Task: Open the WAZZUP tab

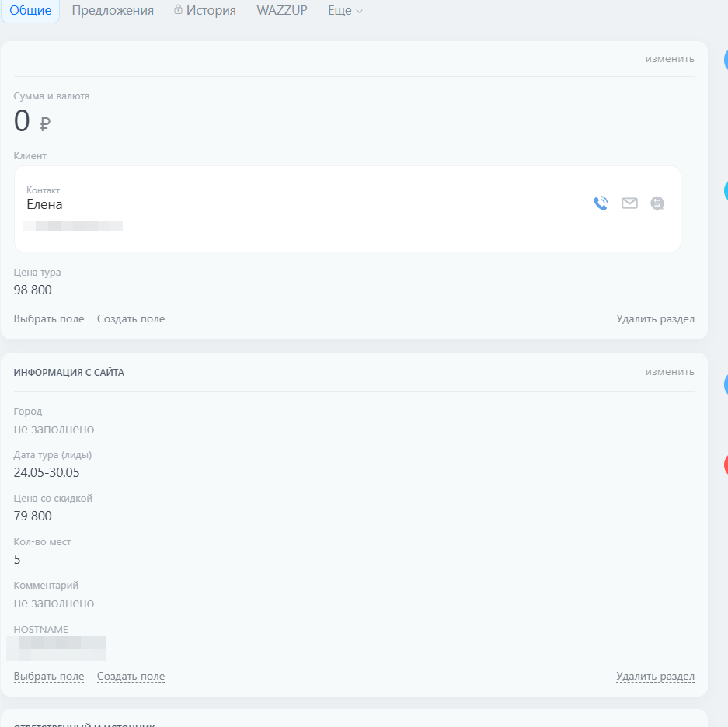Action: click(x=282, y=10)
